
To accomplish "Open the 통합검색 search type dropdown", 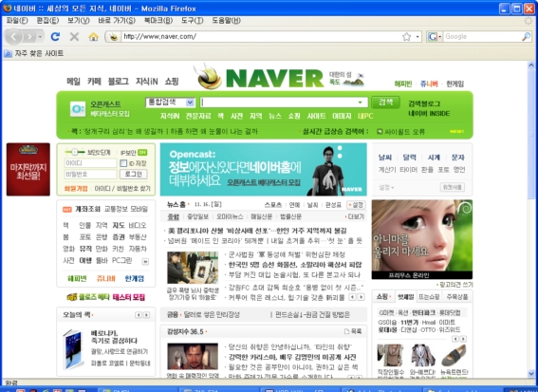I will (171, 103).
